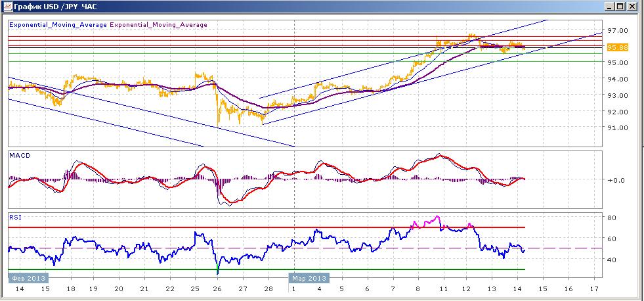Click date 8 on the time axis
644x301 pixels.
(x=418, y=289)
